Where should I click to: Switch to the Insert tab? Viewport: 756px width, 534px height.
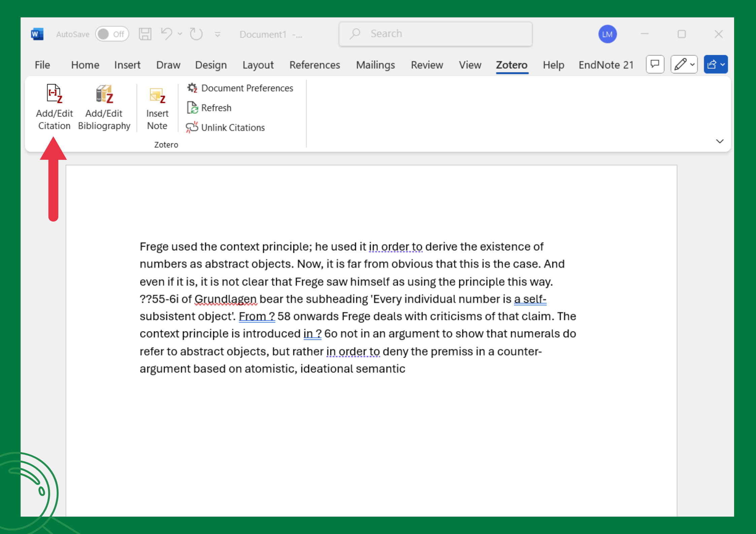[x=127, y=65]
